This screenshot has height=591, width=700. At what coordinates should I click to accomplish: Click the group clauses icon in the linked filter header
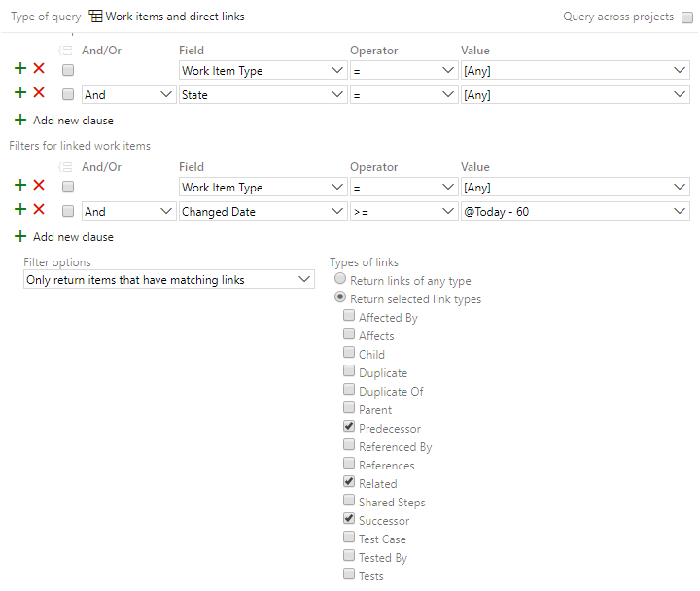coord(66,167)
